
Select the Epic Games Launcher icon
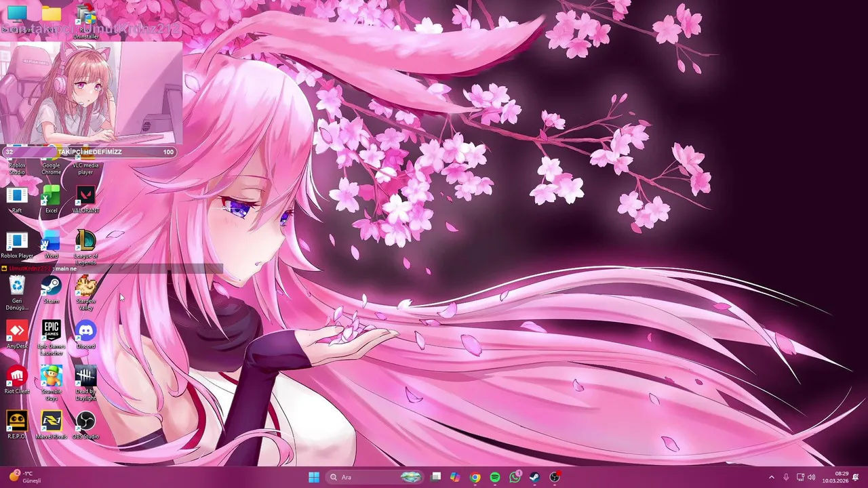[x=52, y=338]
